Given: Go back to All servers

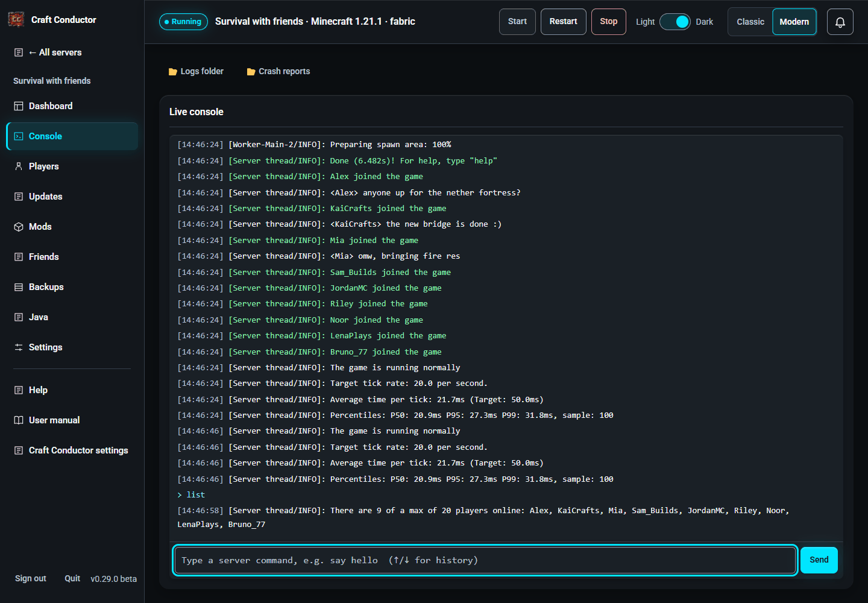Looking at the screenshot, I should tap(72, 52).
